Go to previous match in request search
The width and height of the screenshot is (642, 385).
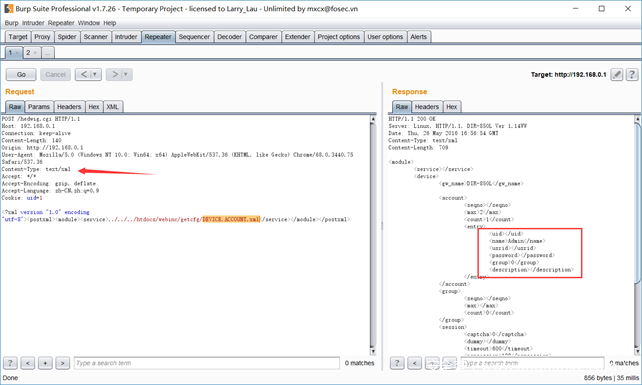point(28,363)
